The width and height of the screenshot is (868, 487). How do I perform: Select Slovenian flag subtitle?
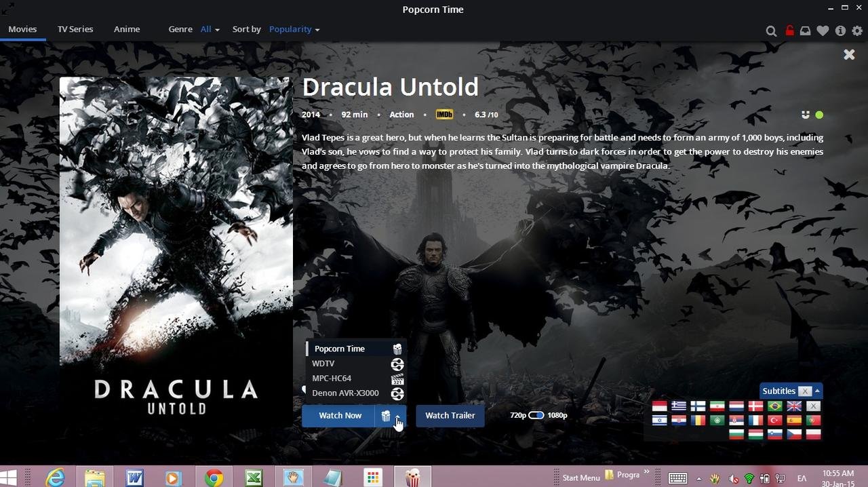point(774,435)
